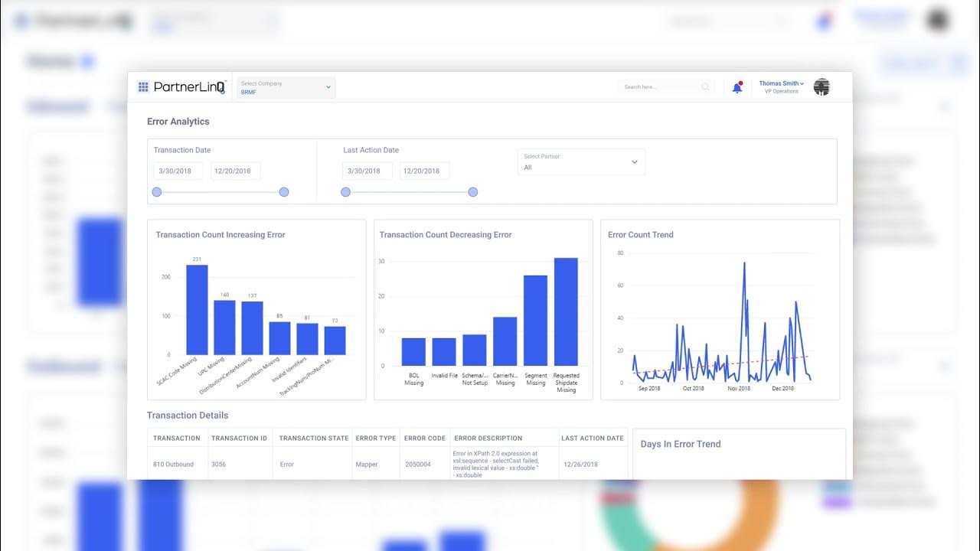The image size is (980, 551).
Task: Expand the Select Company dropdown
Action: point(286,87)
